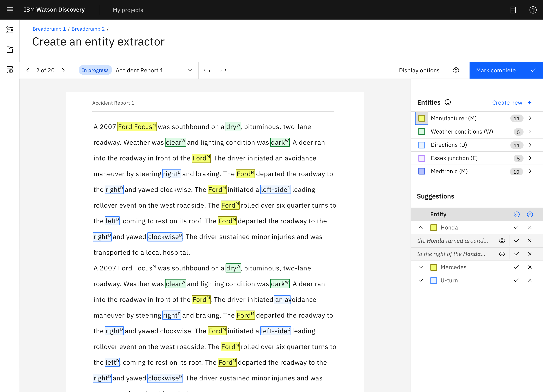The width and height of the screenshot is (543, 392).
Task: Select the Directions (D) color swatch
Action: [422, 145]
